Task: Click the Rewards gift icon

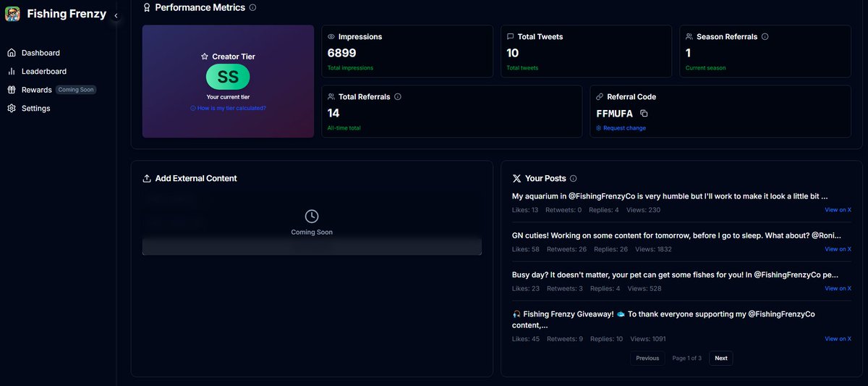Action: click(12, 90)
